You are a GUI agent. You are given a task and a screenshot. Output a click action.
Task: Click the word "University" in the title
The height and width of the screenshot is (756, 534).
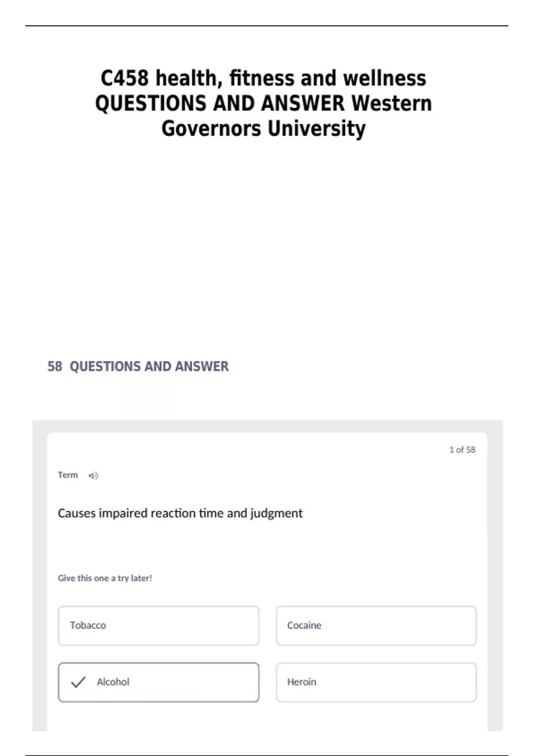point(316,129)
